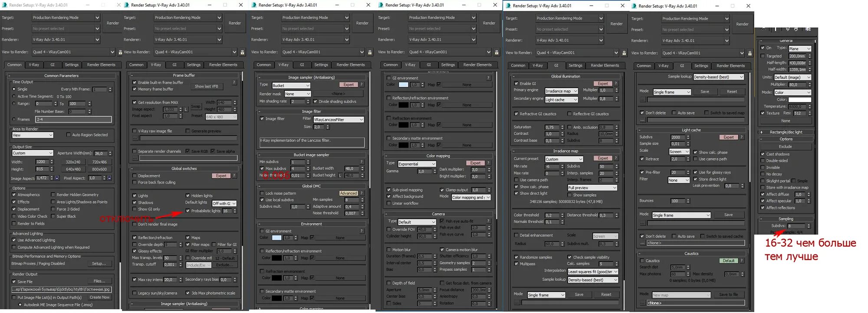Click the help icon in Global illumination rollout
868x313 pixels.
tap(616, 83)
